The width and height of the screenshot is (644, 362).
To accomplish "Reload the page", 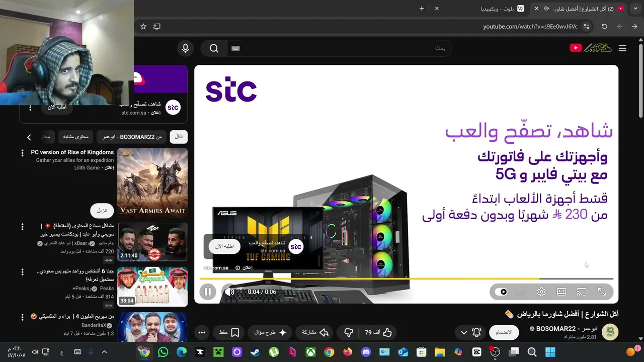I will point(604,27).
